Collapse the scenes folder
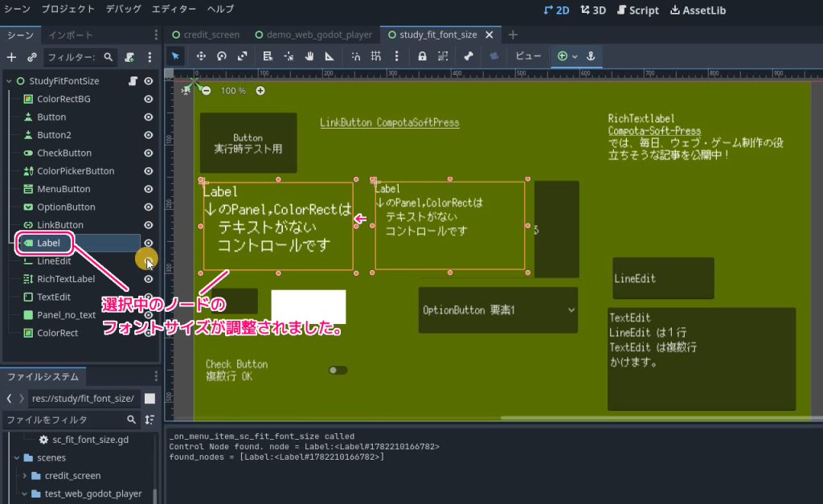Screen dimensions: 823x504 pyautogui.click(x=17, y=458)
